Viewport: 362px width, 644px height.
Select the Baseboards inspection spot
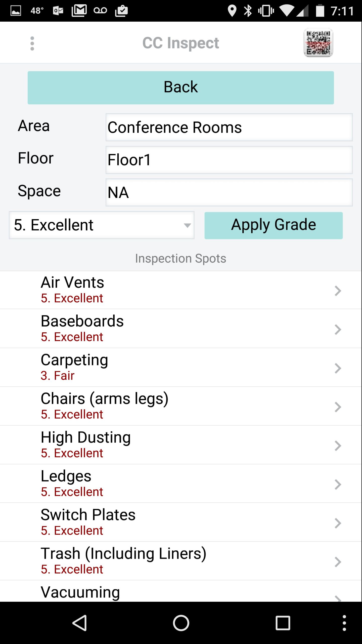[x=181, y=329]
